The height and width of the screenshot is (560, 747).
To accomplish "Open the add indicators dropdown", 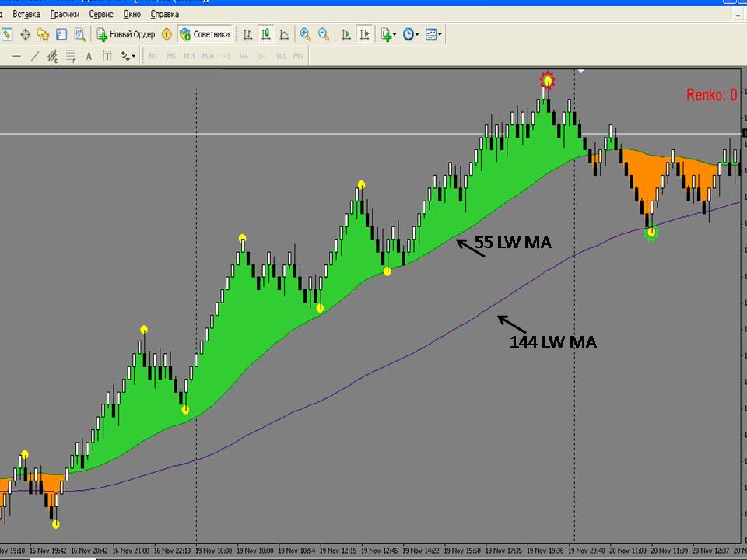I will click(388, 34).
